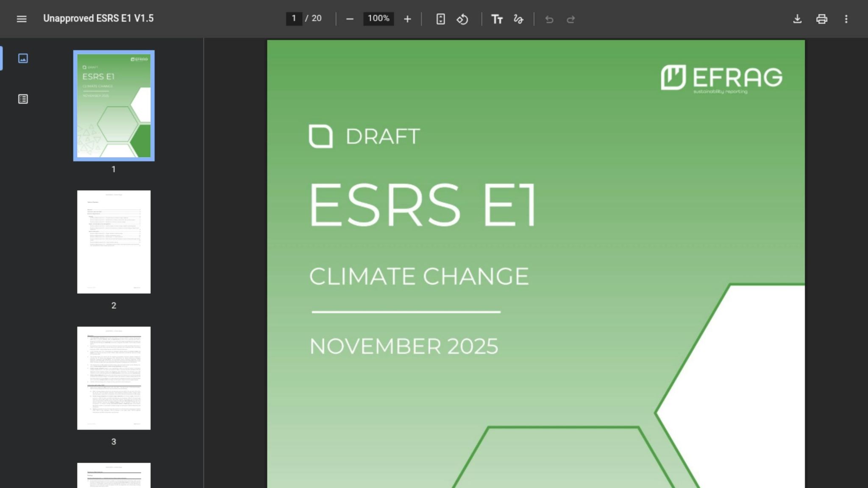The image size is (868, 488).
Task: Show thumbnails view in sidebar
Action: pyautogui.click(x=23, y=58)
